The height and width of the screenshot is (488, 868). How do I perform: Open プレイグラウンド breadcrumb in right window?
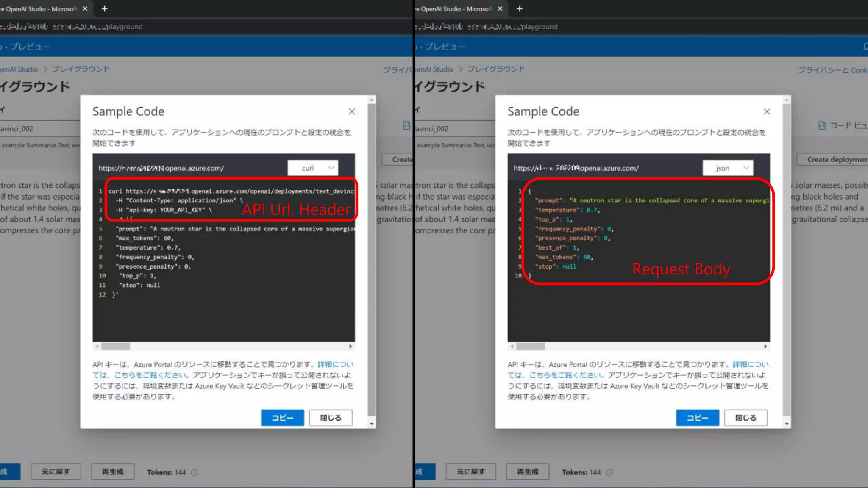click(496, 69)
